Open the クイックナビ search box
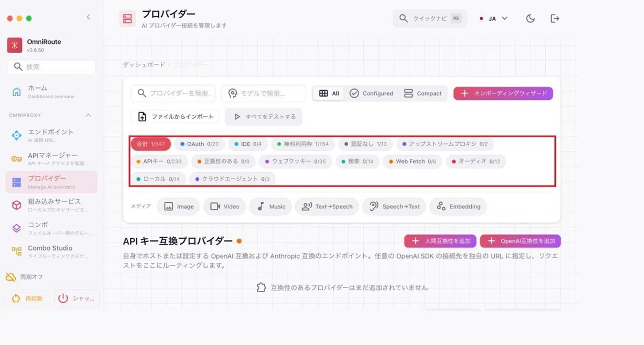 [x=429, y=18]
